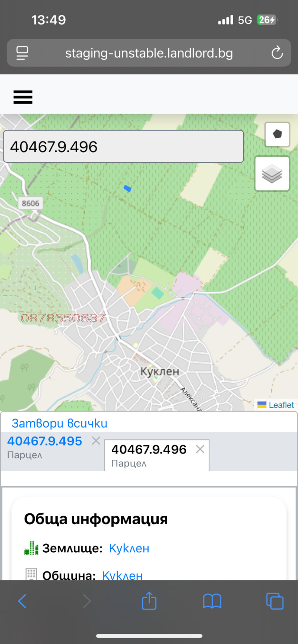This screenshot has width=298, height=644.
Task: Show Safari open tabs
Action: tap(275, 601)
